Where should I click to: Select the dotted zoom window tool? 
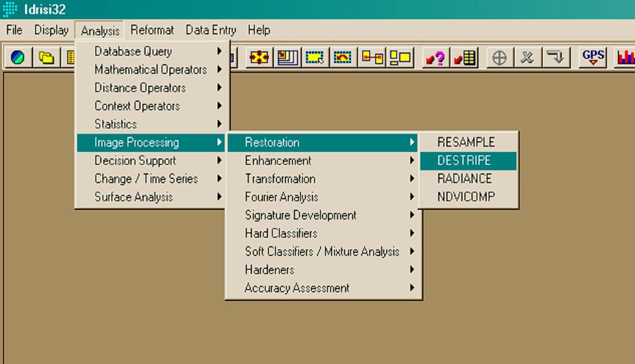pos(314,58)
